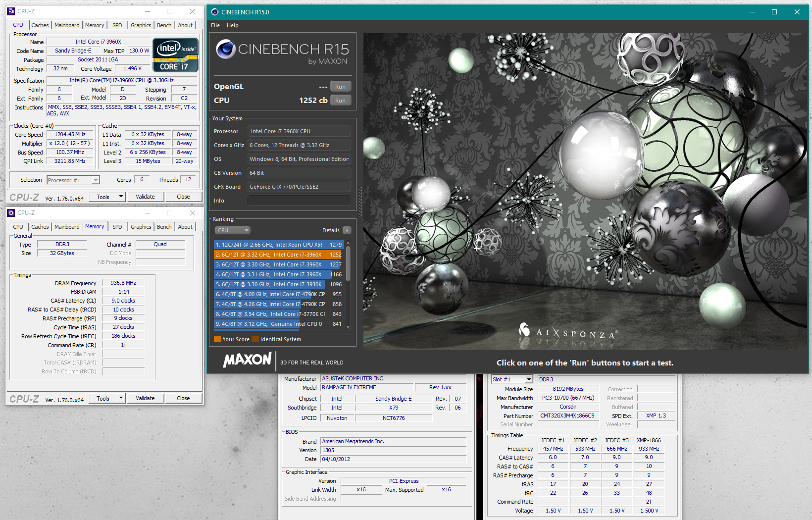
Task: Select ranking entry 8 i7-3770K 843
Action: click(279, 314)
